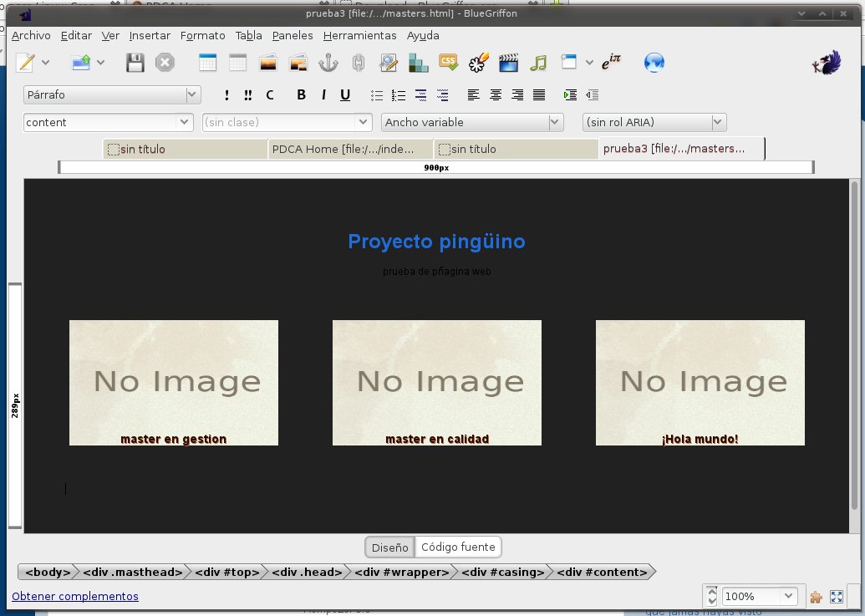Toggle fullscreen with the expand icon
The height and width of the screenshot is (616, 865).
(837, 597)
